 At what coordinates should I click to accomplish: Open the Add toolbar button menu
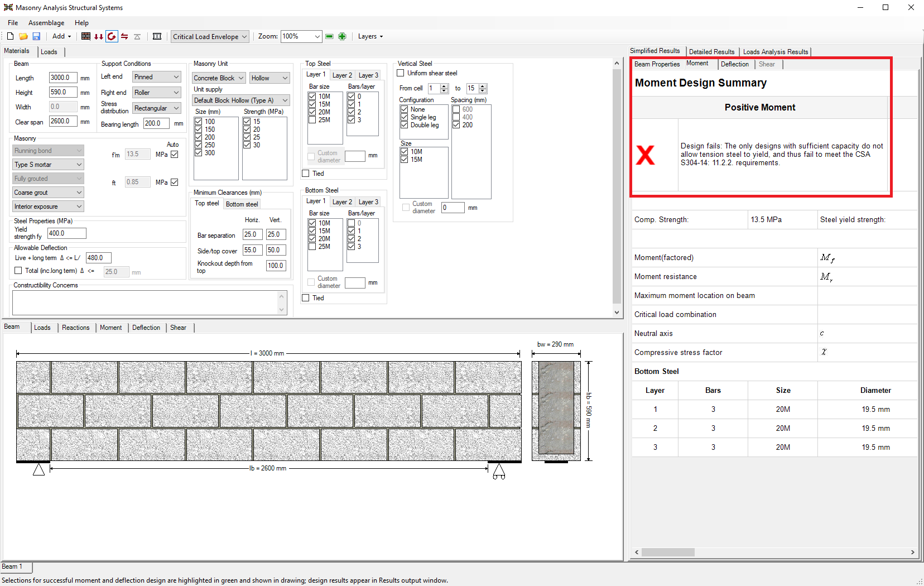(61, 36)
